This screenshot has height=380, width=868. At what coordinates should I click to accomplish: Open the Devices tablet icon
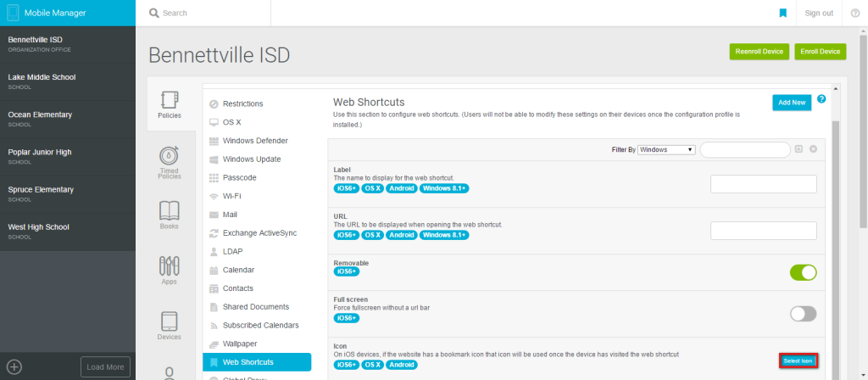[x=169, y=321]
